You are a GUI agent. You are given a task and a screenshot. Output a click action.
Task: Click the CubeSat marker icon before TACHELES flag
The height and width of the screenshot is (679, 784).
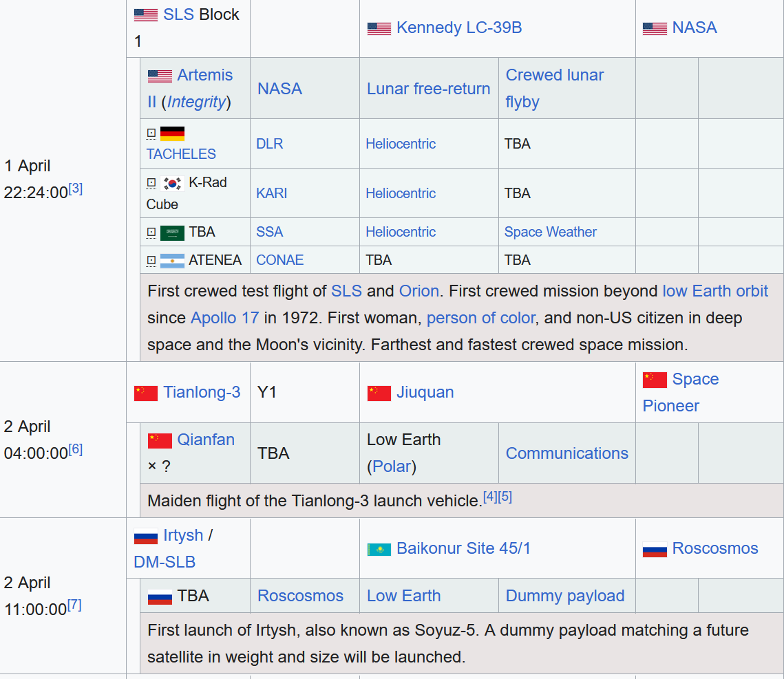coord(151,133)
